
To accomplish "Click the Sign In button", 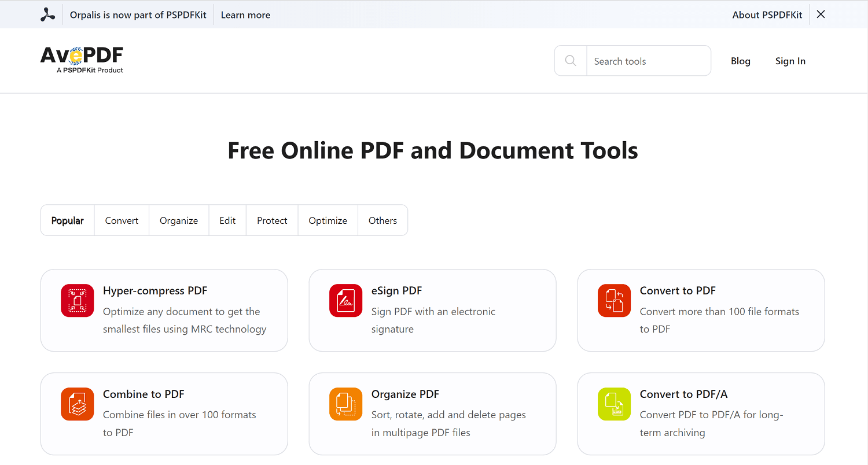I will click(x=790, y=60).
